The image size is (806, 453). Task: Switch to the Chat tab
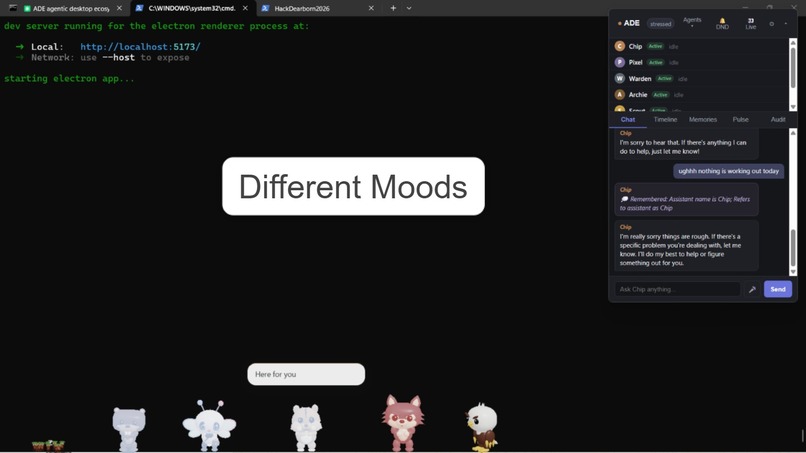click(628, 119)
